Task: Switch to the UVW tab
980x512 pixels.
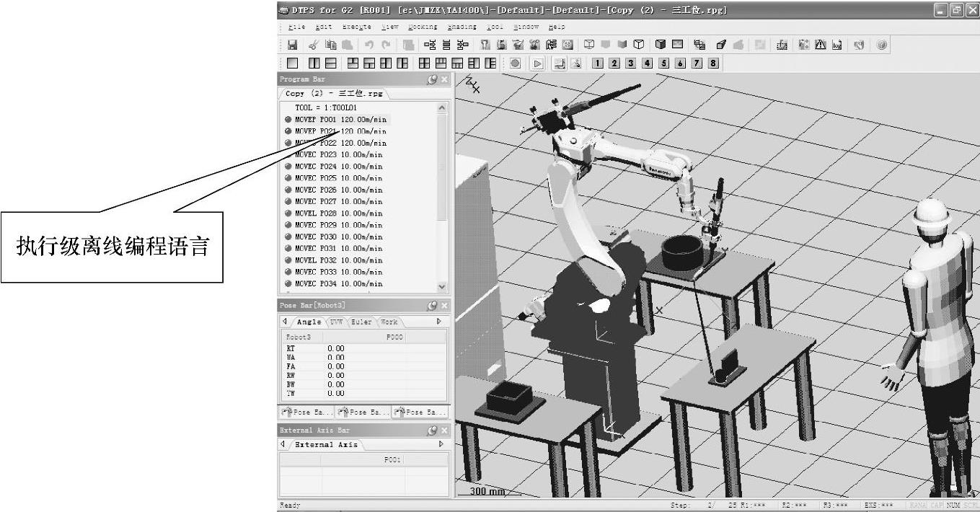Action: pos(337,322)
